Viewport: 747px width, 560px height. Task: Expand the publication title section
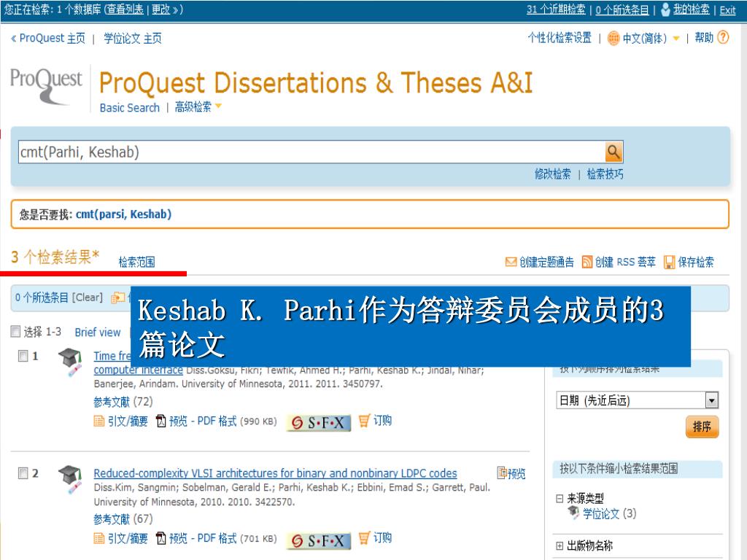560,545
